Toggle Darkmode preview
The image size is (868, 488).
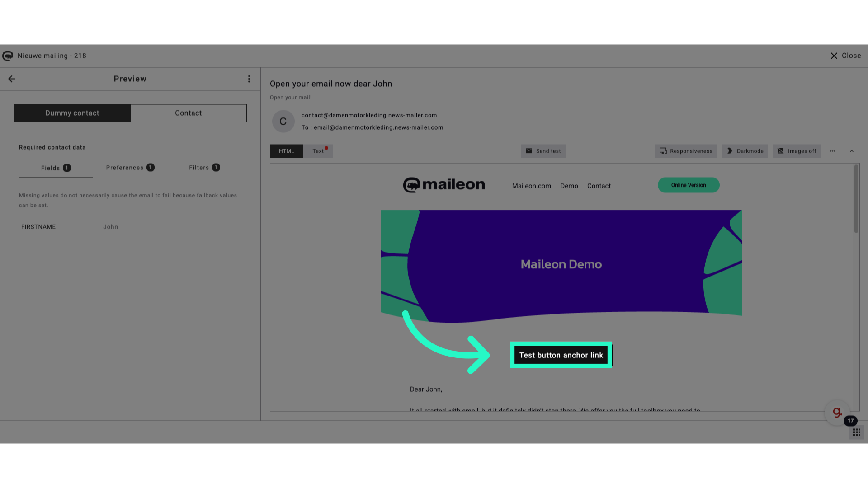tap(745, 151)
